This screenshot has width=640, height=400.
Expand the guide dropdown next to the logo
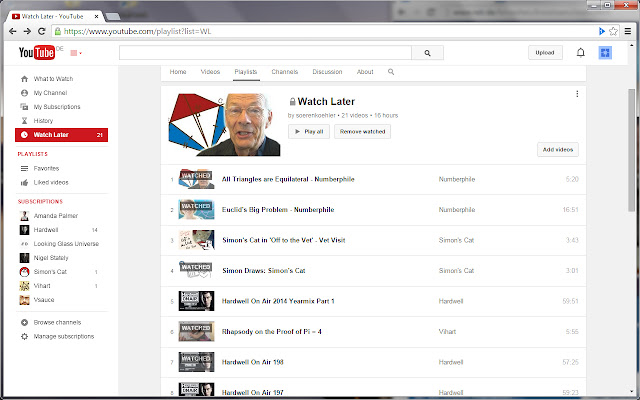pyautogui.click(x=76, y=53)
